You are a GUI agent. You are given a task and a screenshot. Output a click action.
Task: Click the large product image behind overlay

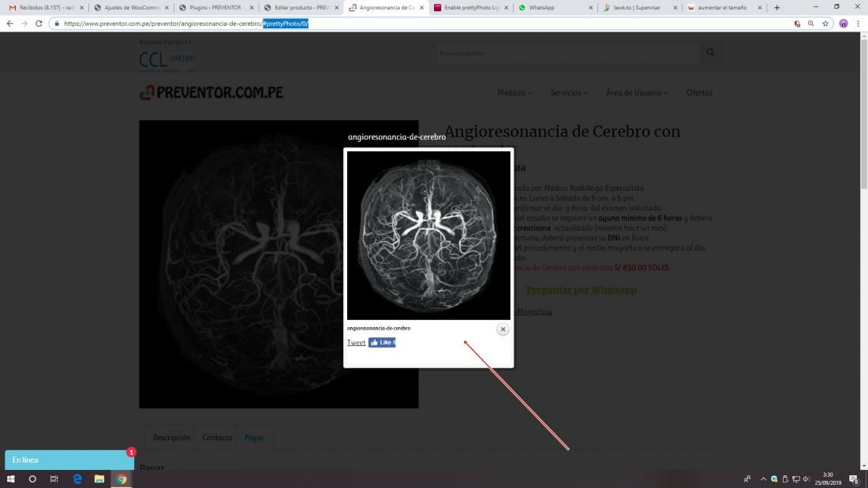click(x=241, y=264)
